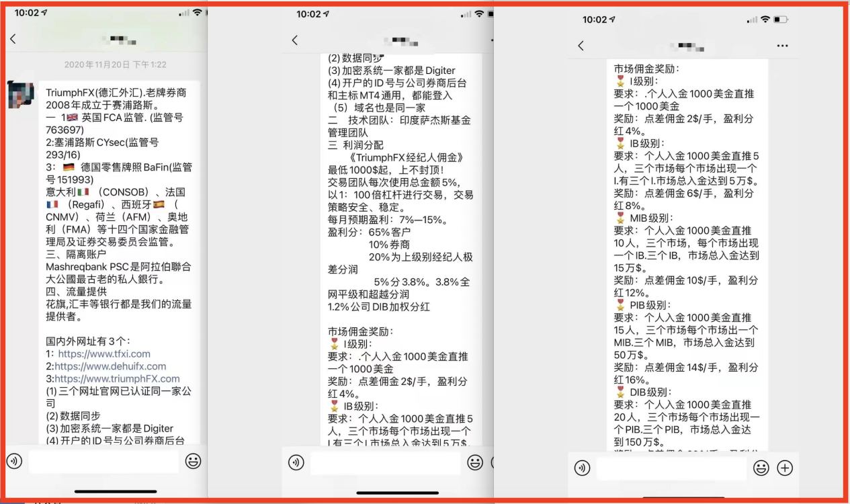The height and width of the screenshot is (504, 850).
Task: Tap line '10% 券商'
Action: pyautogui.click(x=389, y=245)
